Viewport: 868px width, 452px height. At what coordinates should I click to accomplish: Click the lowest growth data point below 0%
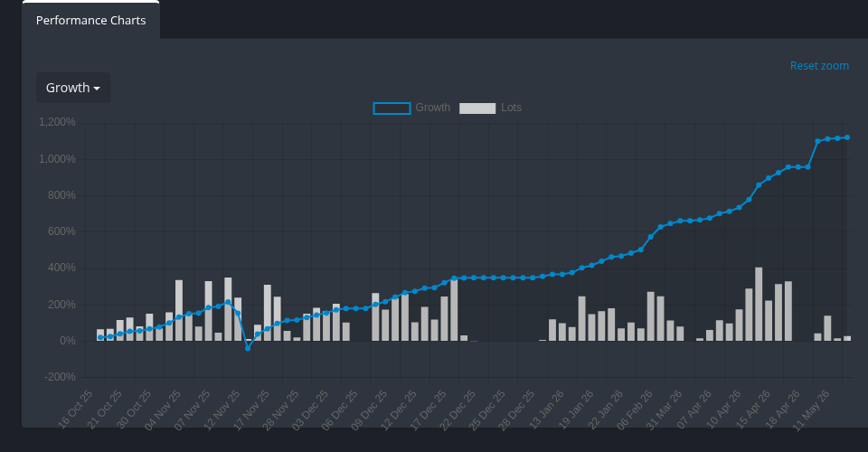[x=248, y=349]
